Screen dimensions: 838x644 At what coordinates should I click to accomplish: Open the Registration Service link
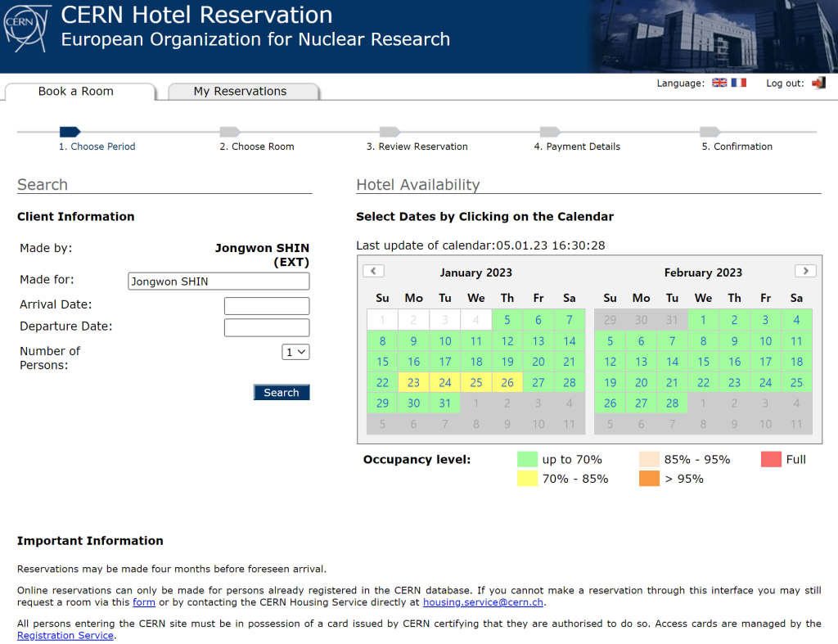(x=65, y=636)
